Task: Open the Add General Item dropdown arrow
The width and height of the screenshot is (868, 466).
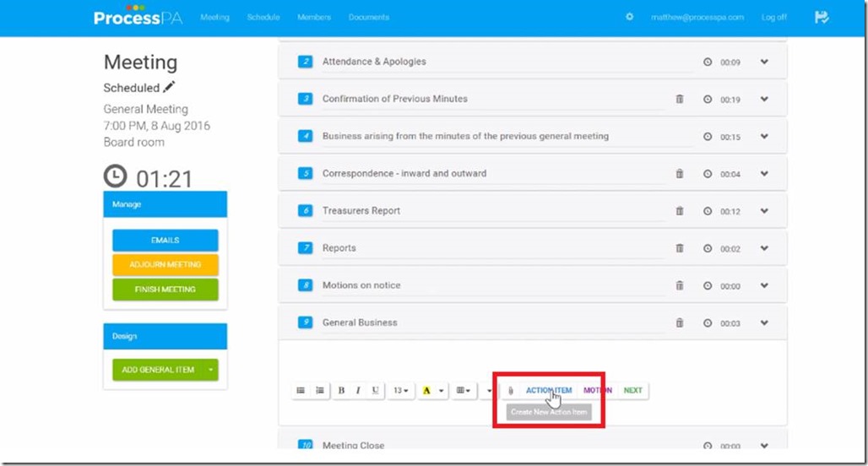Action: (x=211, y=370)
